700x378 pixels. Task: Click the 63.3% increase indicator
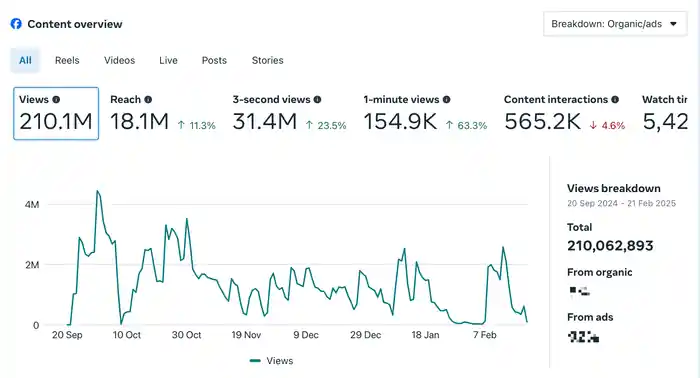coord(466,125)
